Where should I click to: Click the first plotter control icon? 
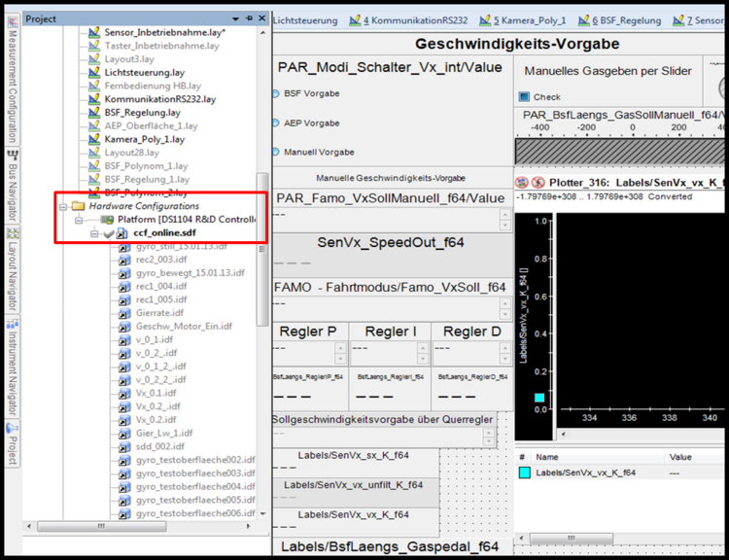pos(522,182)
